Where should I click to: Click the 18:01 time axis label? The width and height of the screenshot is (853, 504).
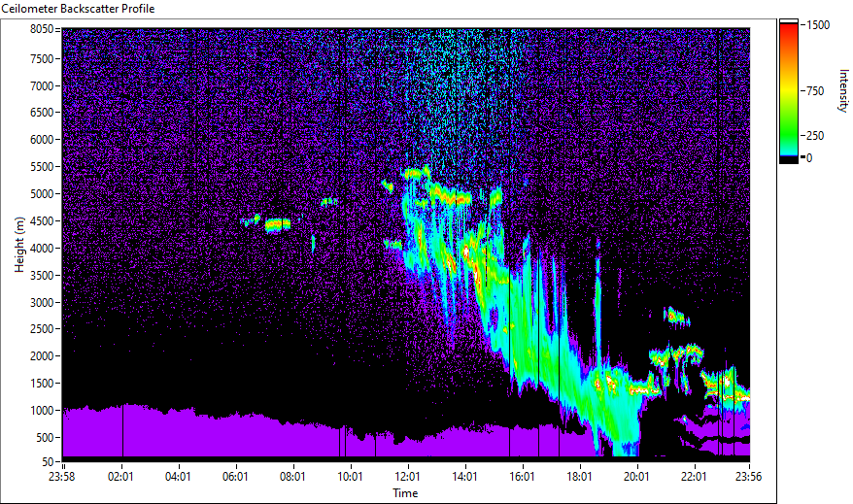point(579,477)
